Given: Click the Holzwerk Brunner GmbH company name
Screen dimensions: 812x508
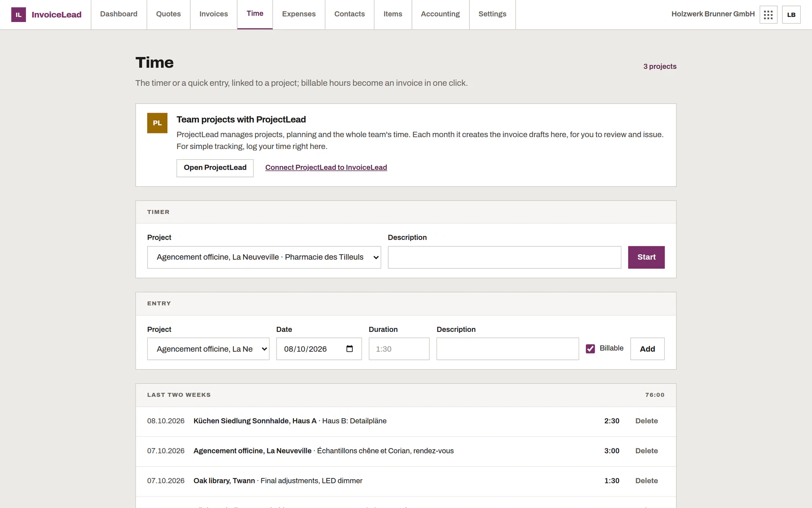Looking at the screenshot, I should [713, 14].
